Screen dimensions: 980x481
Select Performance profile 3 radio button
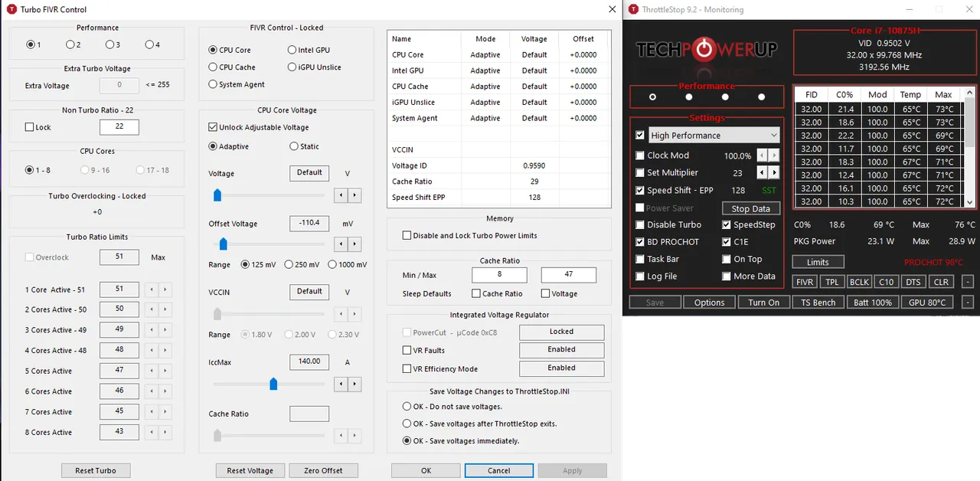109,44
